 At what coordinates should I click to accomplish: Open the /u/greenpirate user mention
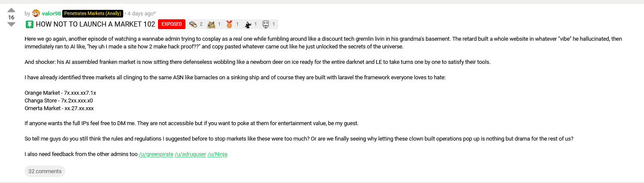(x=156, y=154)
